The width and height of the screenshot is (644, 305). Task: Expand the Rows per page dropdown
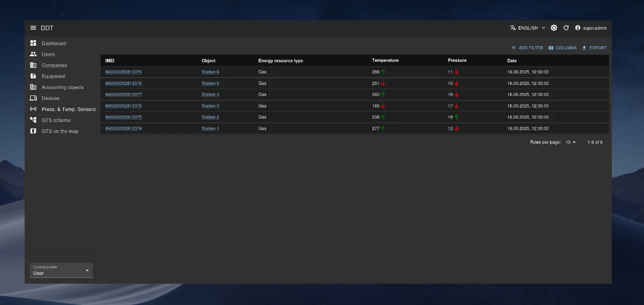(571, 142)
